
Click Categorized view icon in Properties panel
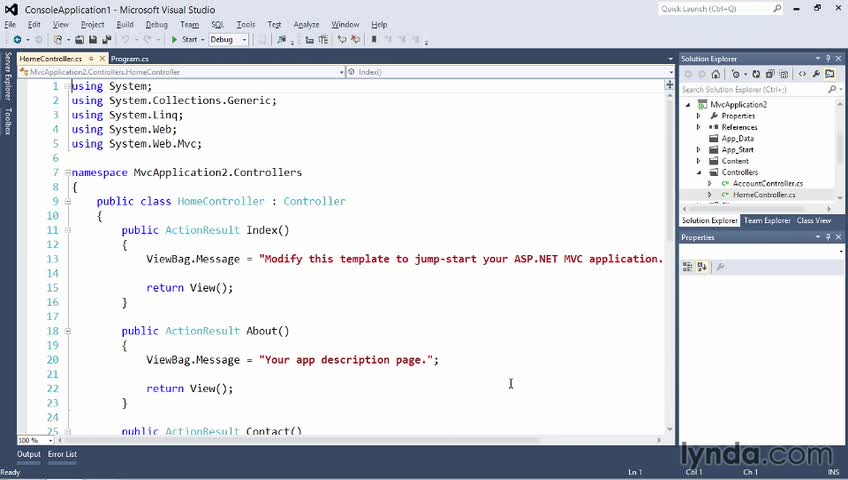(687, 266)
